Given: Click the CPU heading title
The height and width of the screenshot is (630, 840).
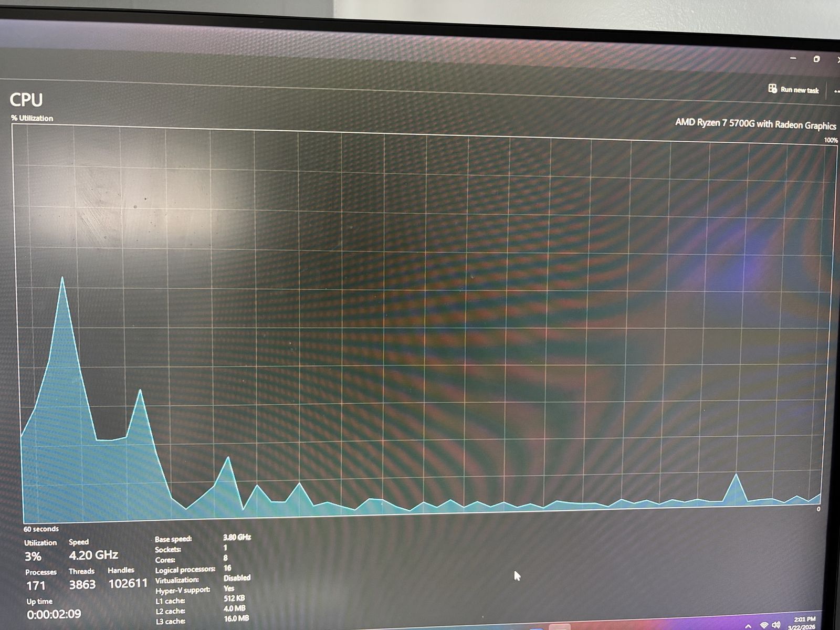Looking at the screenshot, I should [26, 100].
